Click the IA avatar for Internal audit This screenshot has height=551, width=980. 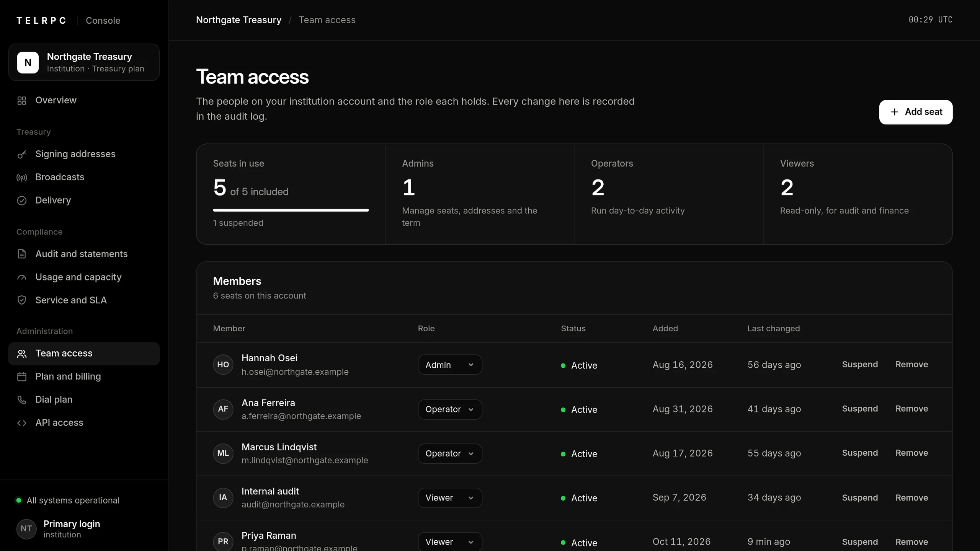pyautogui.click(x=223, y=497)
